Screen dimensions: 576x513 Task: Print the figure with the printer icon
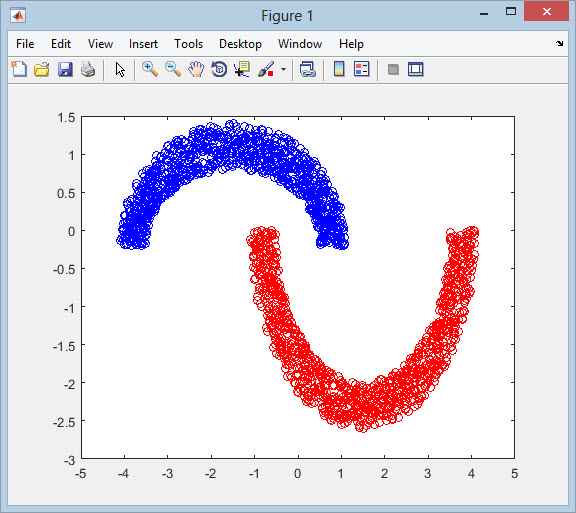[88, 69]
